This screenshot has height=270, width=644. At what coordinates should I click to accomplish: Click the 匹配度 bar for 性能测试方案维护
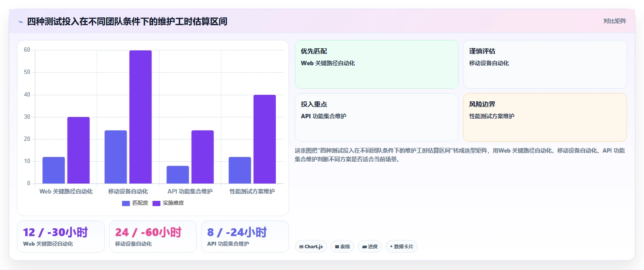tap(240, 170)
